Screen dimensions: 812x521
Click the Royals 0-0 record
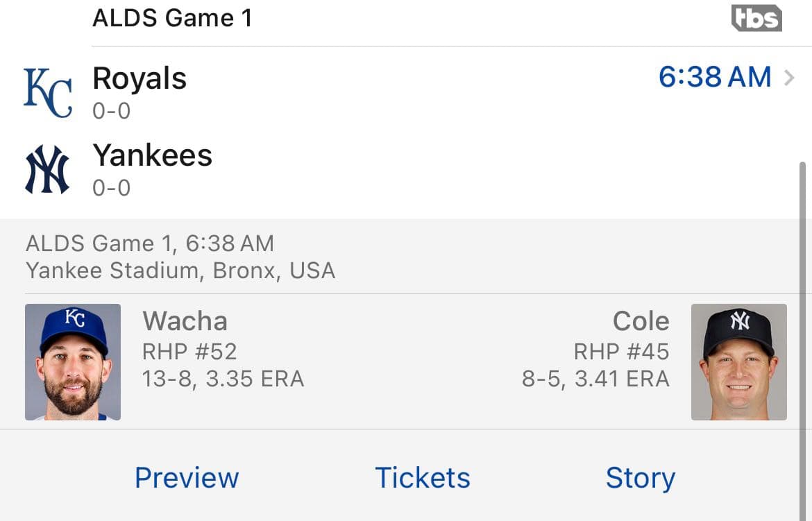[x=111, y=111]
